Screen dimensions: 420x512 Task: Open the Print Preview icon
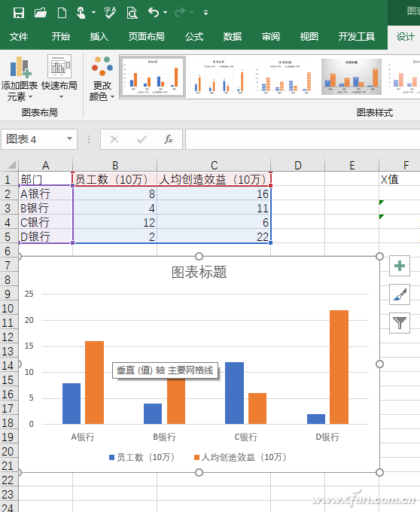pyautogui.click(x=132, y=13)
